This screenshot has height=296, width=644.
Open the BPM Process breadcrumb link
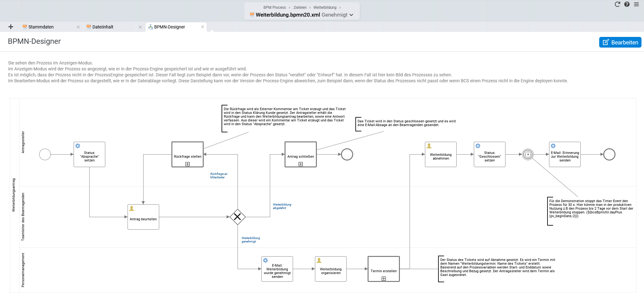pos(275,8)
